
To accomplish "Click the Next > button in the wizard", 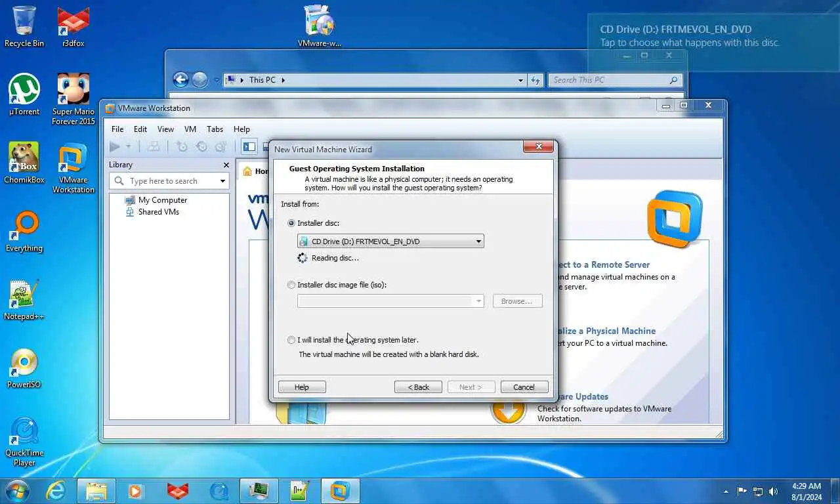I will [471, 387].
